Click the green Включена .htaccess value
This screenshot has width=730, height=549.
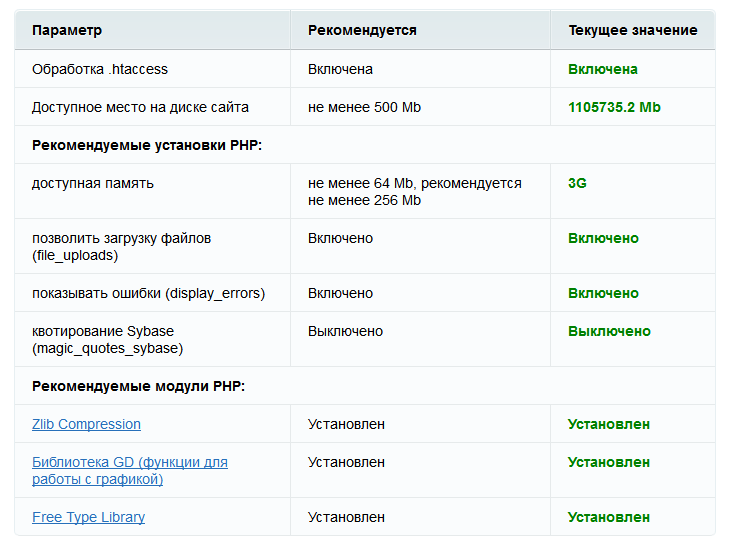click(x=602, y=69)
